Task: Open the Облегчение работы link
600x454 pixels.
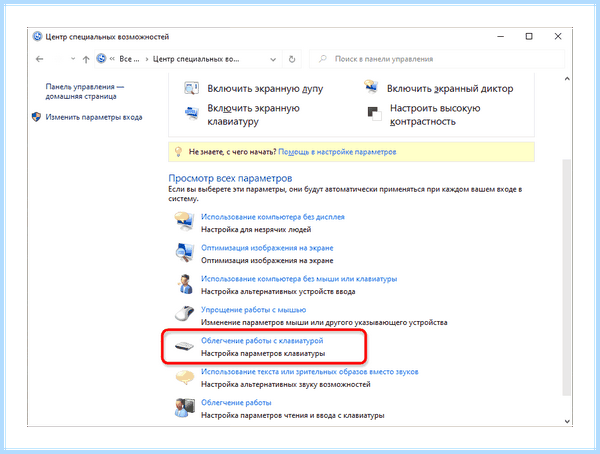Action: coord(236,403)
